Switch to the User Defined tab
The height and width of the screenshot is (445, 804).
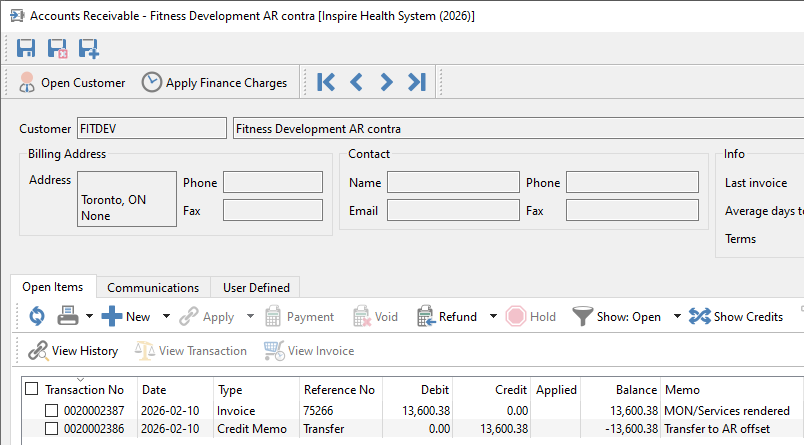pyautogui.click(x=256, y=288)
